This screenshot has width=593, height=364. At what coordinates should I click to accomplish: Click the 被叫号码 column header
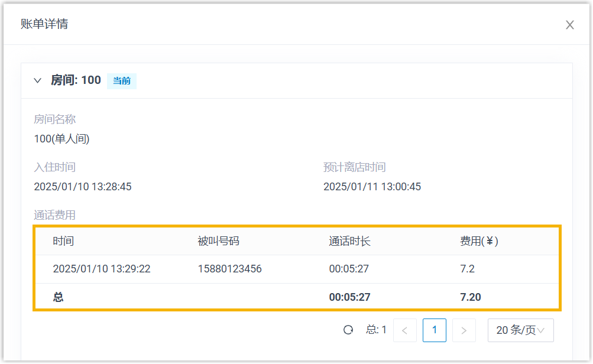[x=219, y=241]
